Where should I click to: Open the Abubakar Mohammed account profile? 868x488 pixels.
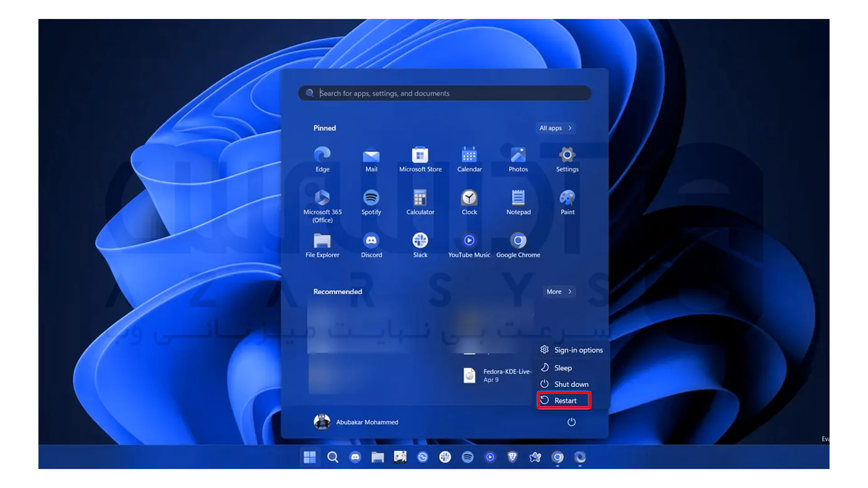tap(356, 422)
